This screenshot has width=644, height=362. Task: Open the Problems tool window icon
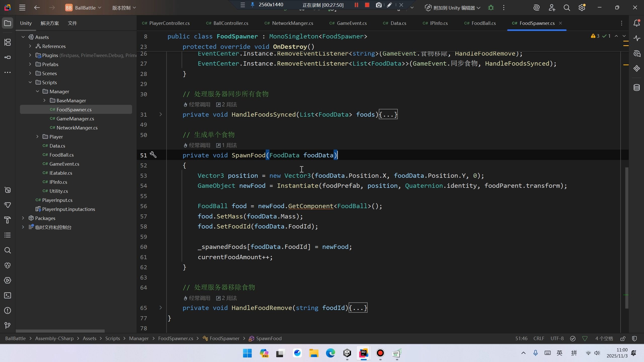tap(8, 310)
